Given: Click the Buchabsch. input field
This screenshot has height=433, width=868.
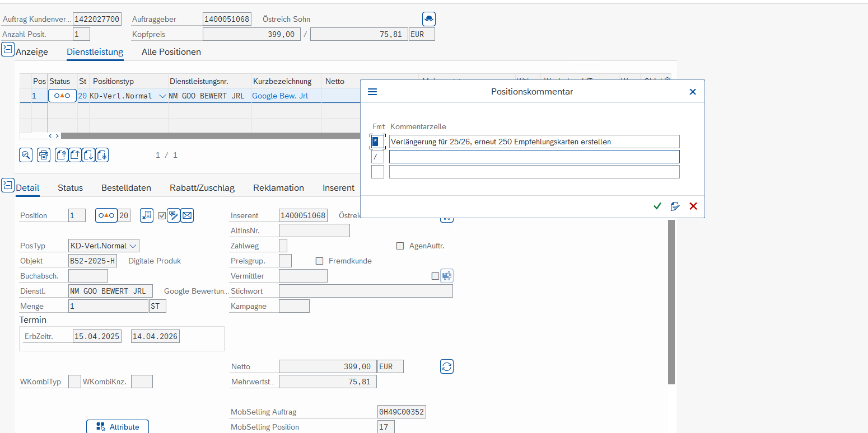Looking at the screenshot, I should [x=88, y=276].
